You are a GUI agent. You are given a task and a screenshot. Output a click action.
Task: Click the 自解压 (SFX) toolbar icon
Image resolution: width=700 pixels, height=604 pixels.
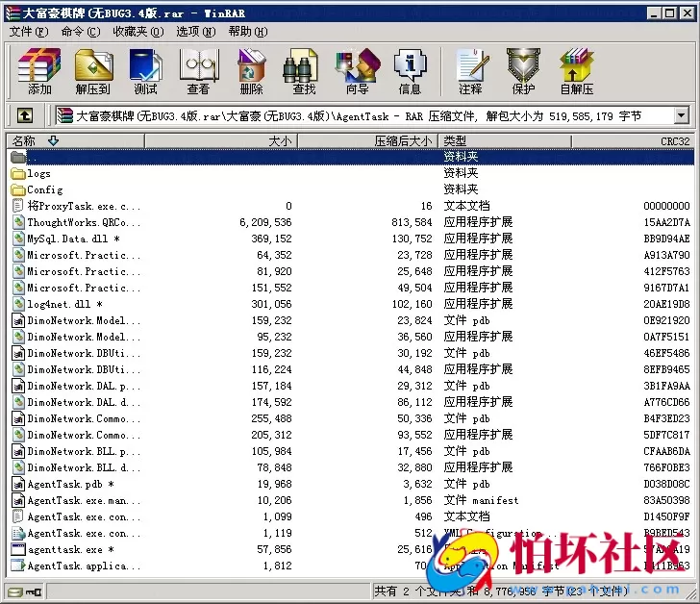577,71
